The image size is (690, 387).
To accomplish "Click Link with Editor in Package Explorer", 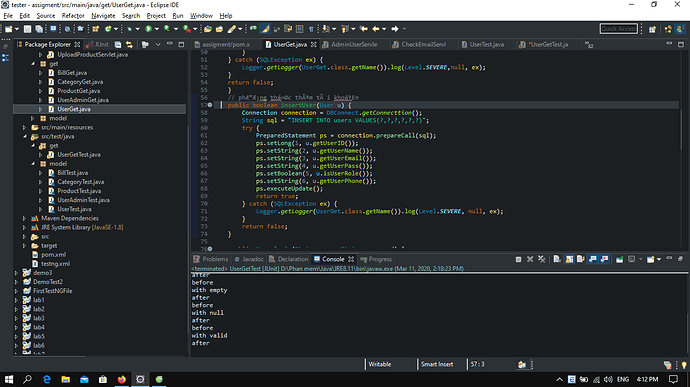I will (129, 44).
